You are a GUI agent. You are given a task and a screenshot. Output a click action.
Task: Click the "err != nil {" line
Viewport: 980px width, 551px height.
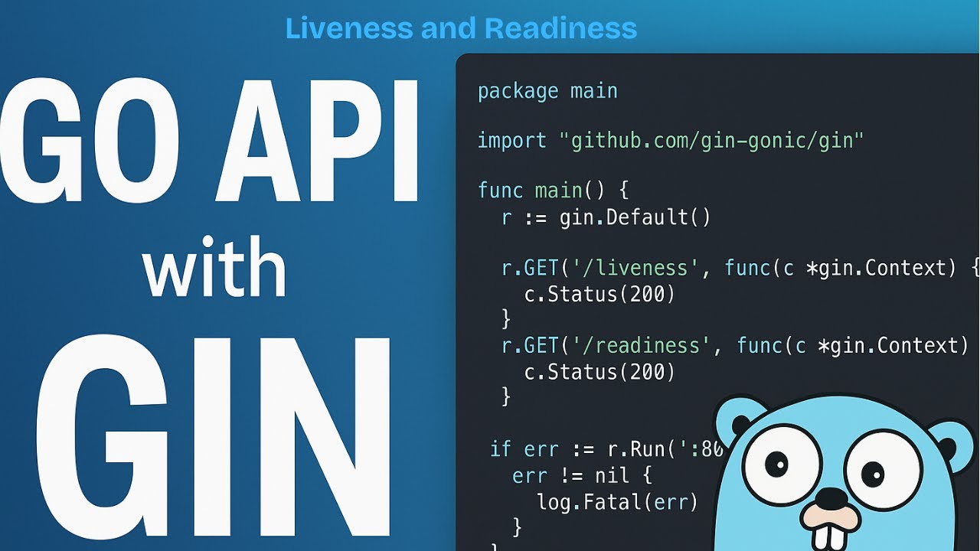coord(582,476)
